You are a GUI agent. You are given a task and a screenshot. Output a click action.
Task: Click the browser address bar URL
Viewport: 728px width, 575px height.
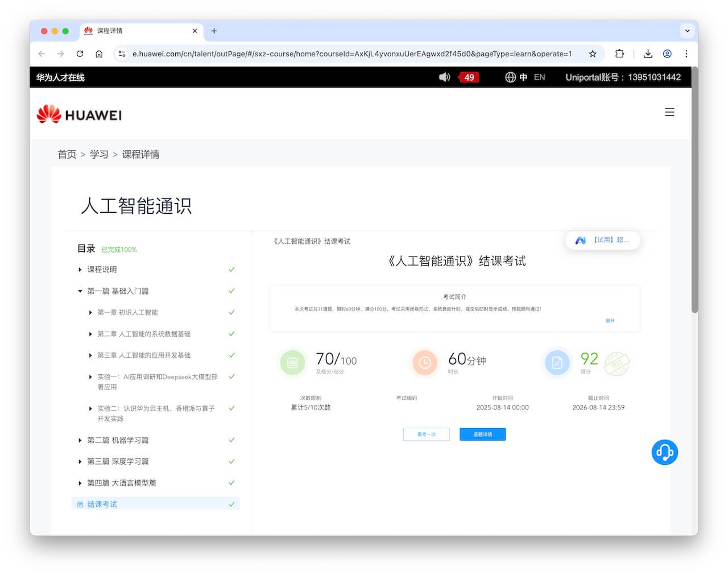[x=352, y=53]
